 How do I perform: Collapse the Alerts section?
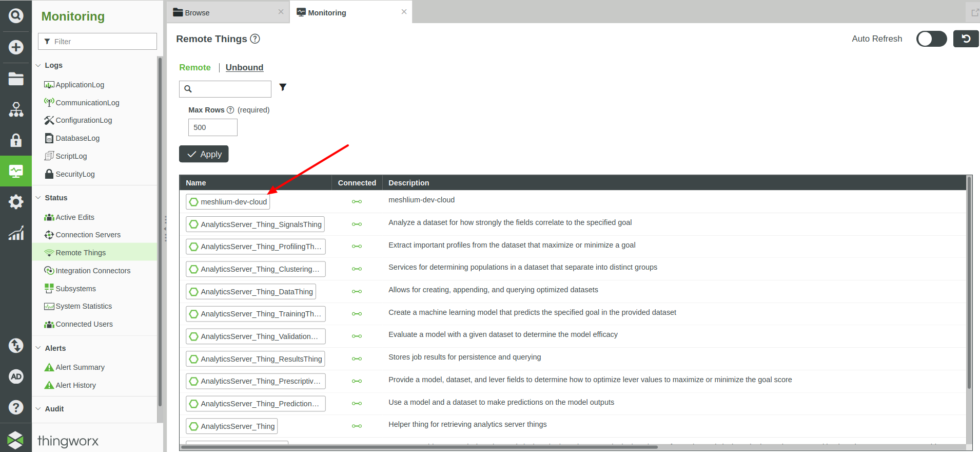click(38, 348)
